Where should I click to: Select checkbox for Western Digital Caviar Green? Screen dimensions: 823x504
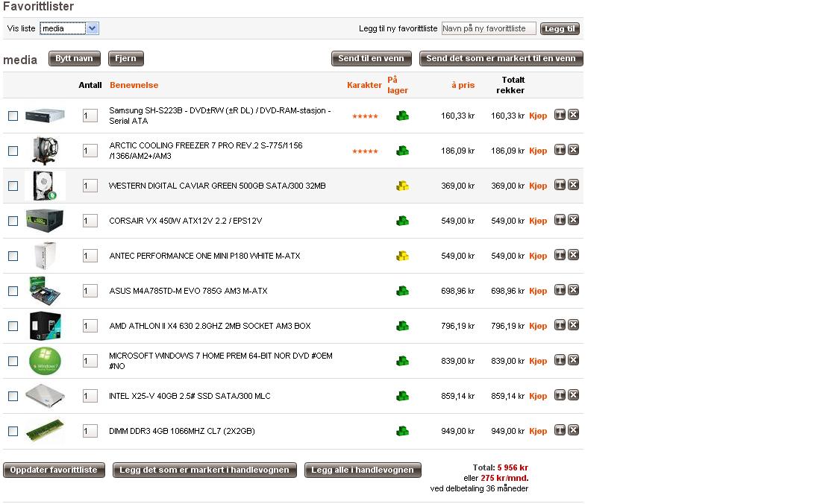point(13,186)
